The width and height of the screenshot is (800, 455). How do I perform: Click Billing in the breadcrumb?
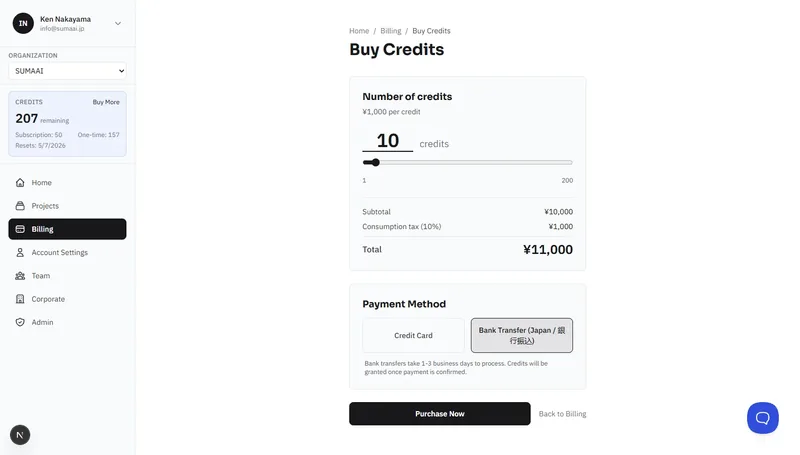390,31
